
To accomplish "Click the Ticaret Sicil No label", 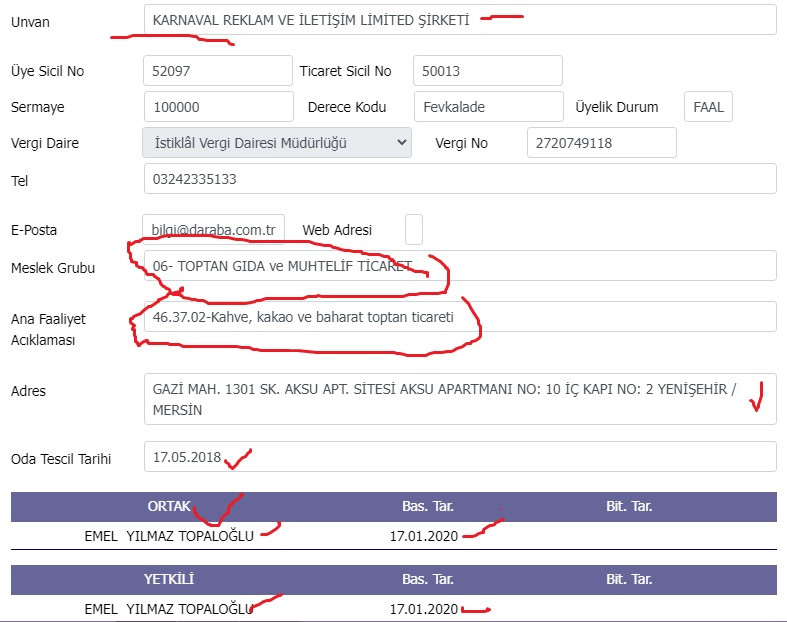I will coord(345,71).
